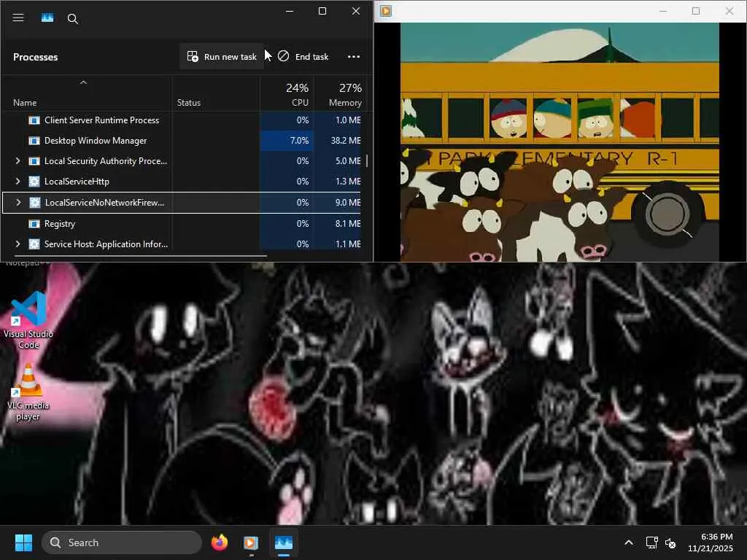Click the video frame in media player
The image size is (747, 560).
(x=560, y=142)
